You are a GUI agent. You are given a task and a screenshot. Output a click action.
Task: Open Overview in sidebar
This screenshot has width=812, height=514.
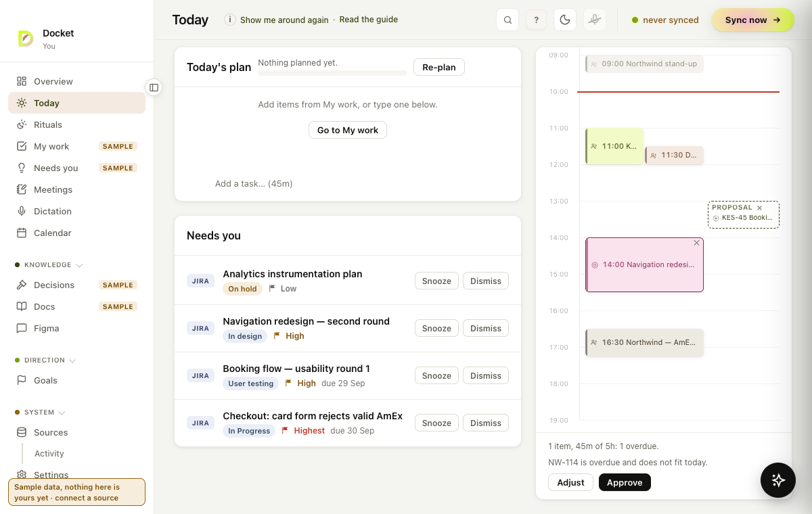click(x=76, y=81)
